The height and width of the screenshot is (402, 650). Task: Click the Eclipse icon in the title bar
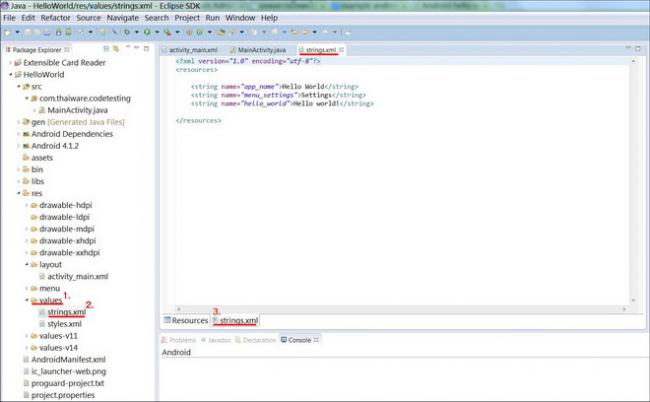[x=5, y=6]
